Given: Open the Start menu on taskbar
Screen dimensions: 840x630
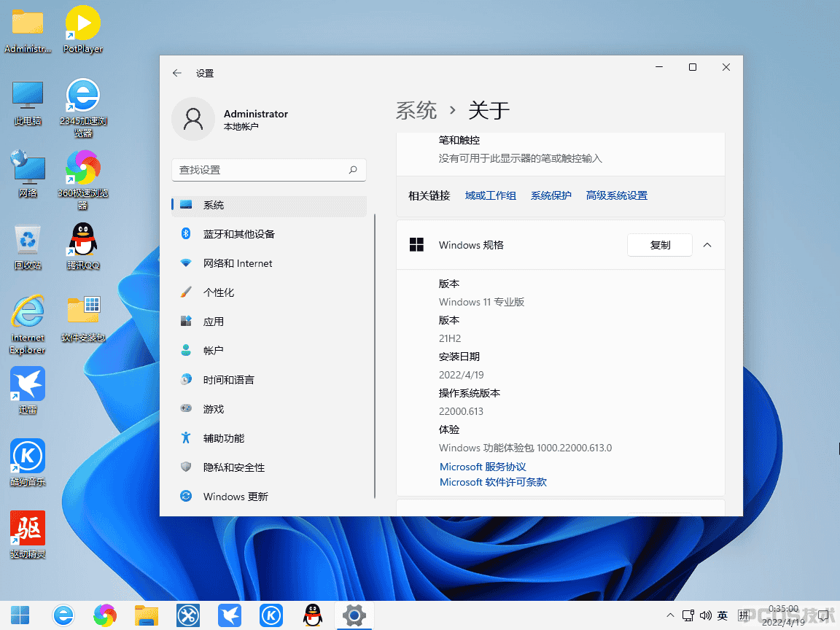Looking at the screenshot, I should coord(20,615).
